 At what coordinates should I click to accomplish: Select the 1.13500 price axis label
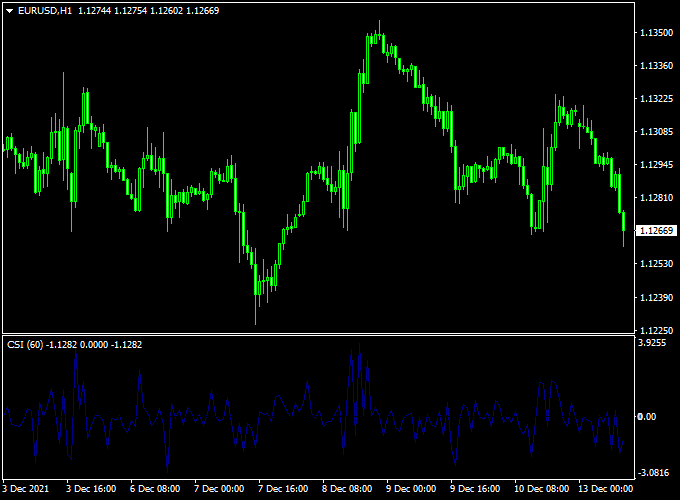[x=656, y=33]
